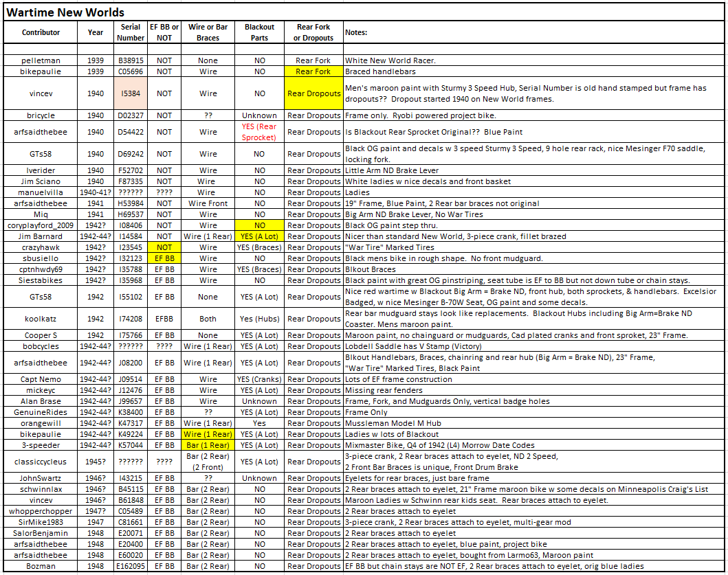Select contributor cell 'Miq'
The height and width of the screenshot is (575, 728).
pyautogui.click(x=41, y=214)
